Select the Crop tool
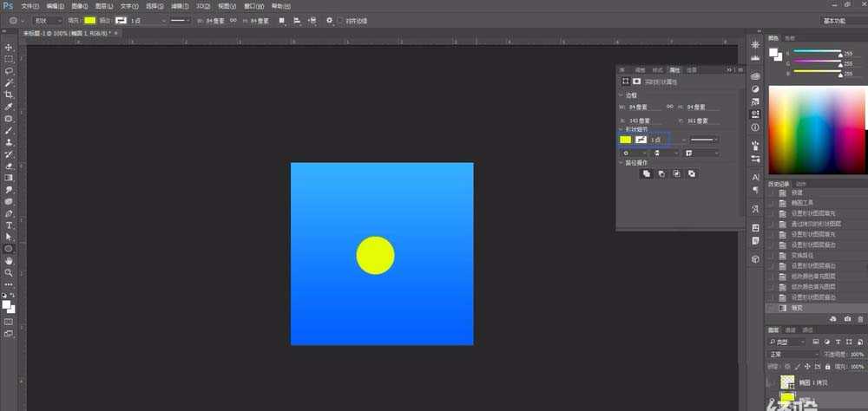The image size is (868, 411). [x=9, y=95]
